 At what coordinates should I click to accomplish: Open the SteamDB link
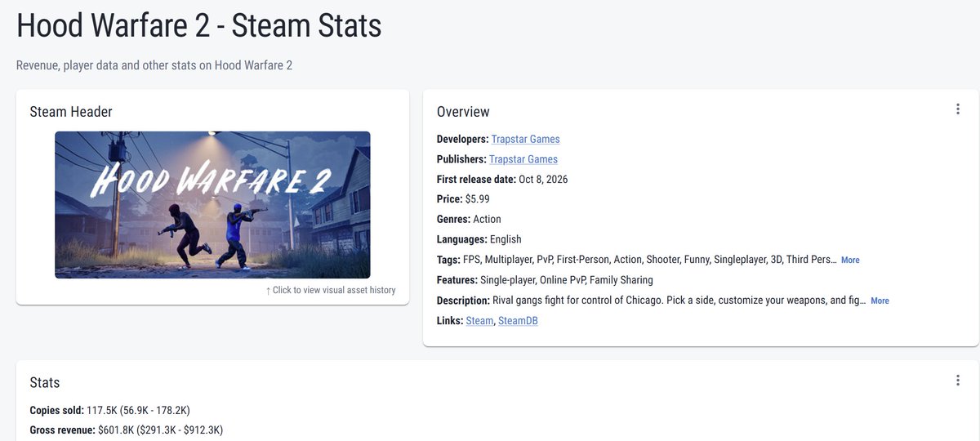click(x=518, y=321)
